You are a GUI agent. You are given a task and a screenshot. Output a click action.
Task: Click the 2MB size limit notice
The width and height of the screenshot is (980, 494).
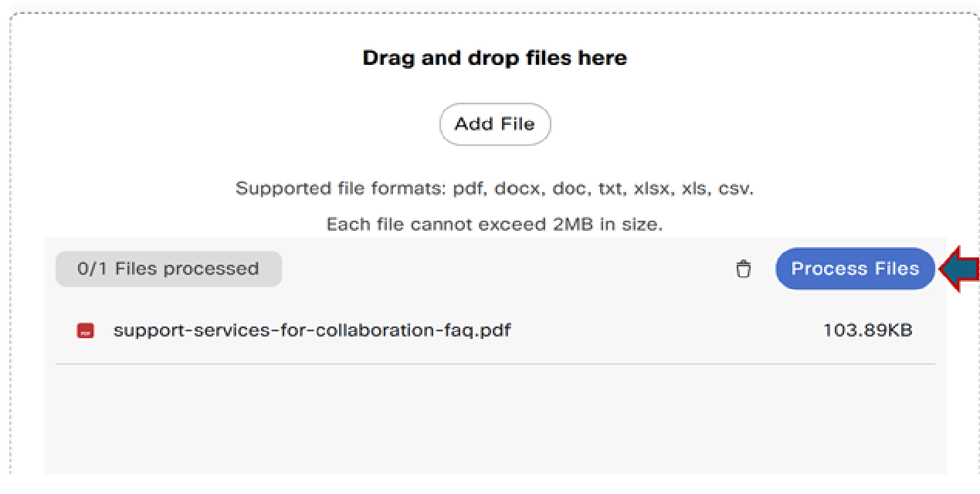pos(495,225)
